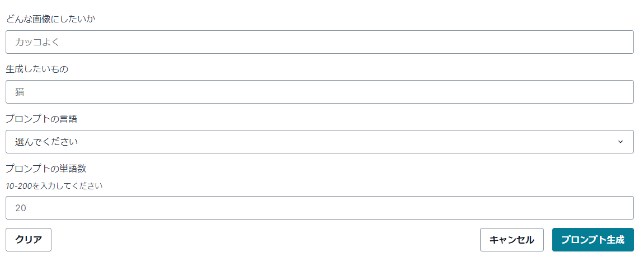The height and width of the screenshot is (261, 644).
Task: Select the プロンプトの単語数 number field
Action: coord(319,208)
